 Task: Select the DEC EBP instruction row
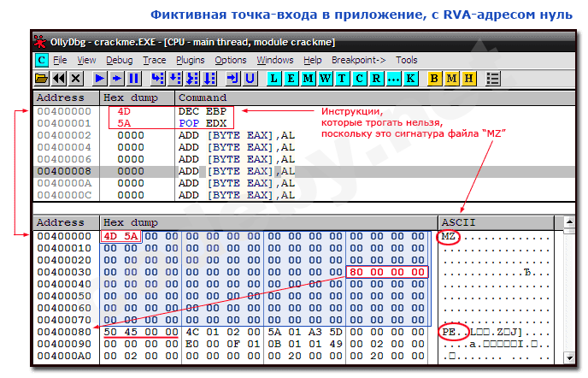(x=304, y=111)
